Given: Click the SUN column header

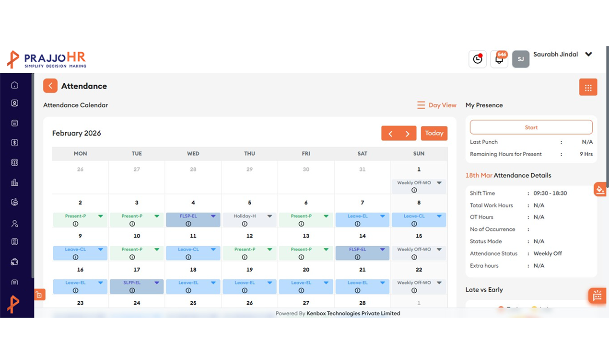Looking at the screenshot, I should point(419,154).
